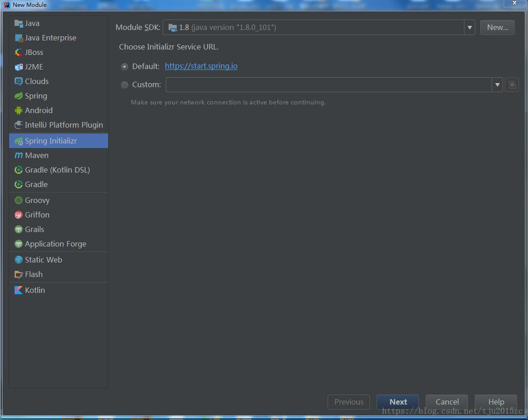This screenshot has height=420, width=528.
Task: Select the Groovy list entry
Action: 59,200
